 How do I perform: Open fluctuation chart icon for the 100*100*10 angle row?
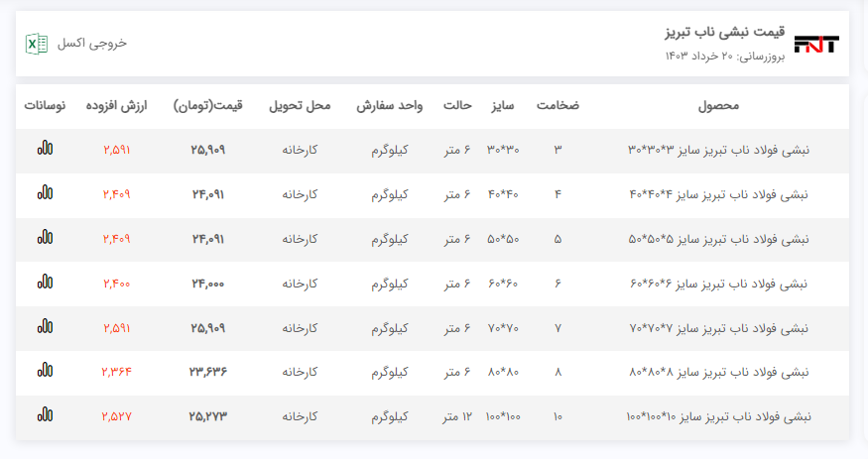click(45, 415)
